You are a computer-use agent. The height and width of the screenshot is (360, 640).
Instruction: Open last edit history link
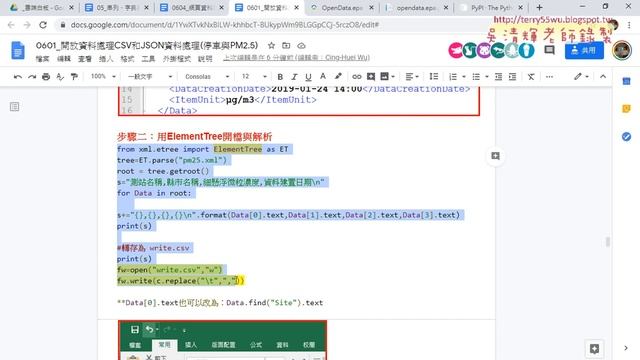point(296,58)
